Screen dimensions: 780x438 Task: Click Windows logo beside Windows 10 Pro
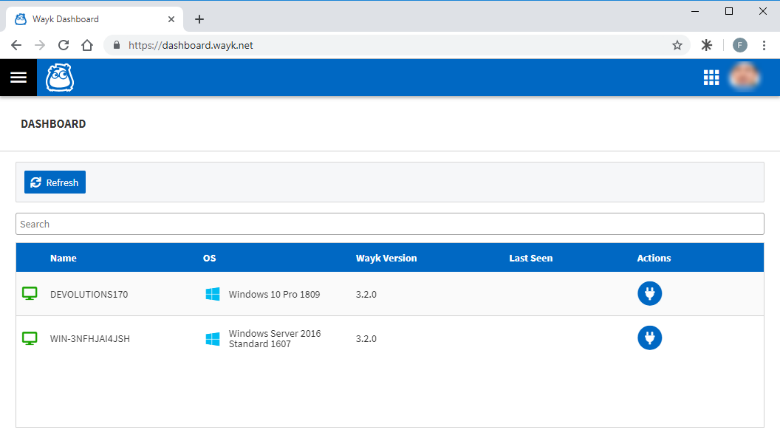(212, 294)
